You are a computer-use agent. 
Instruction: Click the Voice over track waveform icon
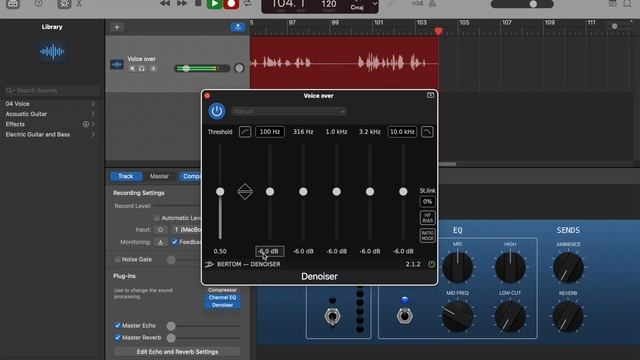click(117, 64)
